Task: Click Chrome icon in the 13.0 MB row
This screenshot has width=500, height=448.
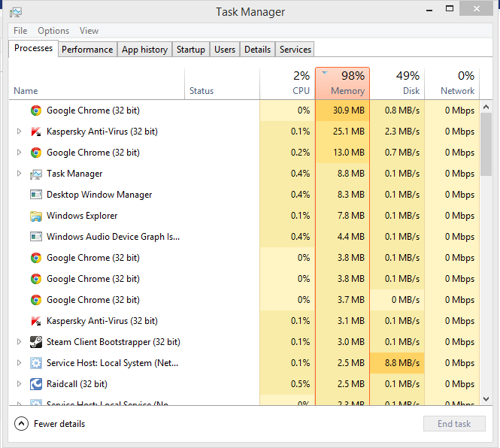Action: [x=36, y=153]
